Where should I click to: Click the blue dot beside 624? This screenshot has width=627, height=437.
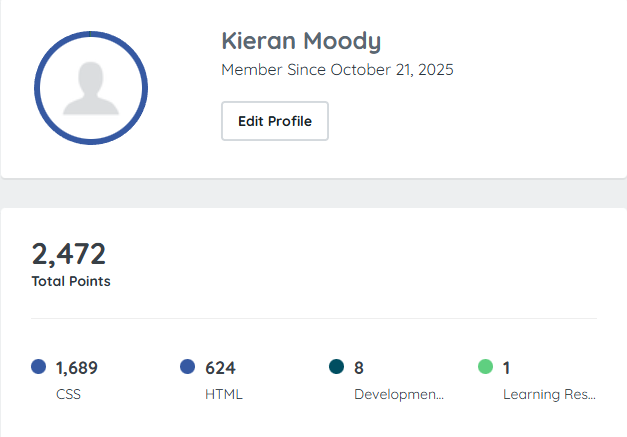coord(187,367)
